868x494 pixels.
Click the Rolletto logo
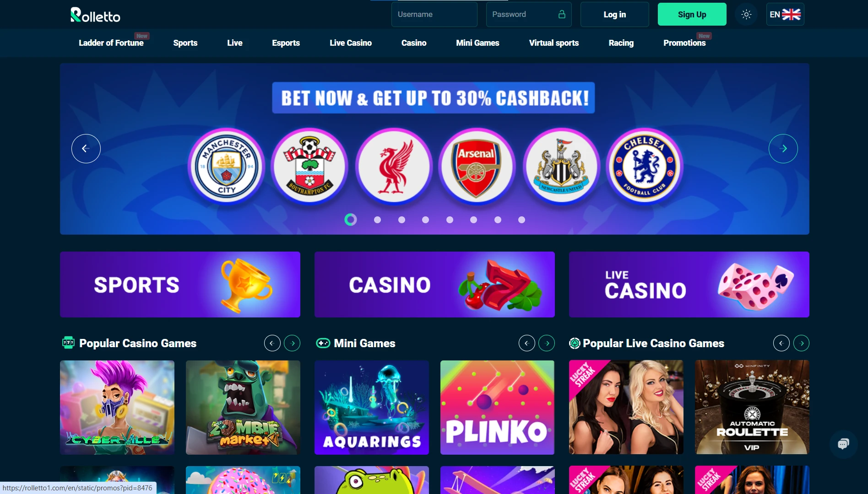click(x=95, y=15)
